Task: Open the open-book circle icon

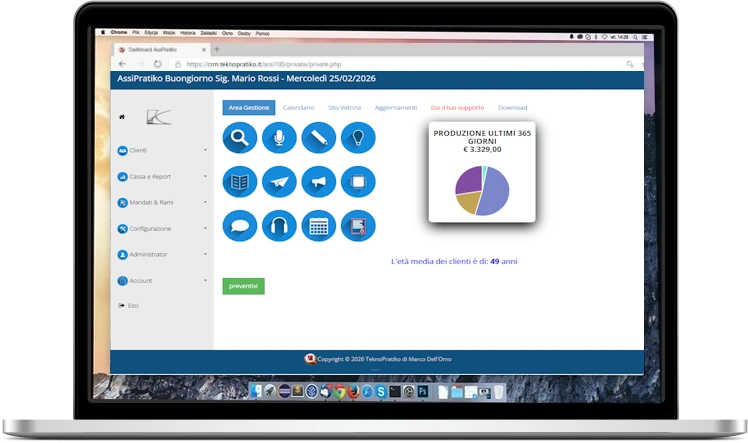Action: [x=239, y=182]
